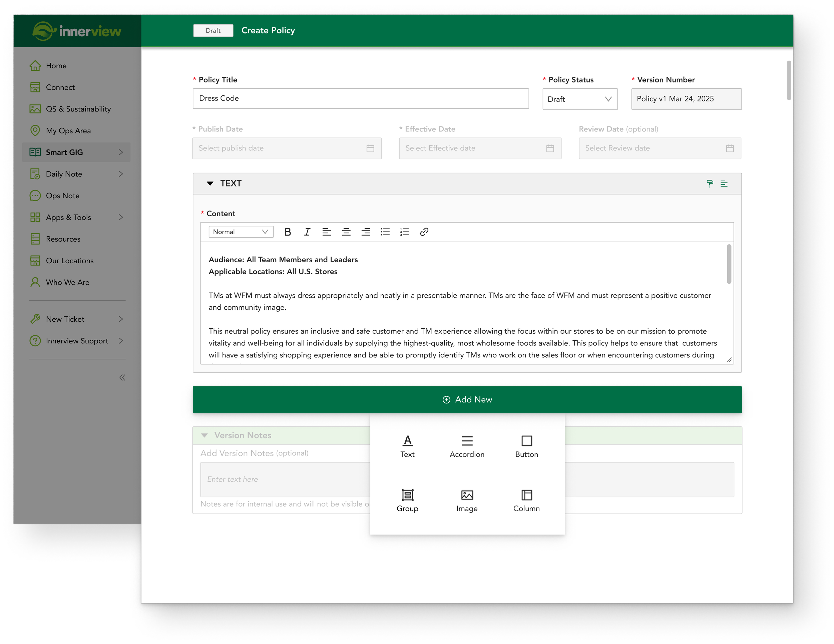Click the Policy Title input field
The image size is (834, 644).
[x=361, y=98]
